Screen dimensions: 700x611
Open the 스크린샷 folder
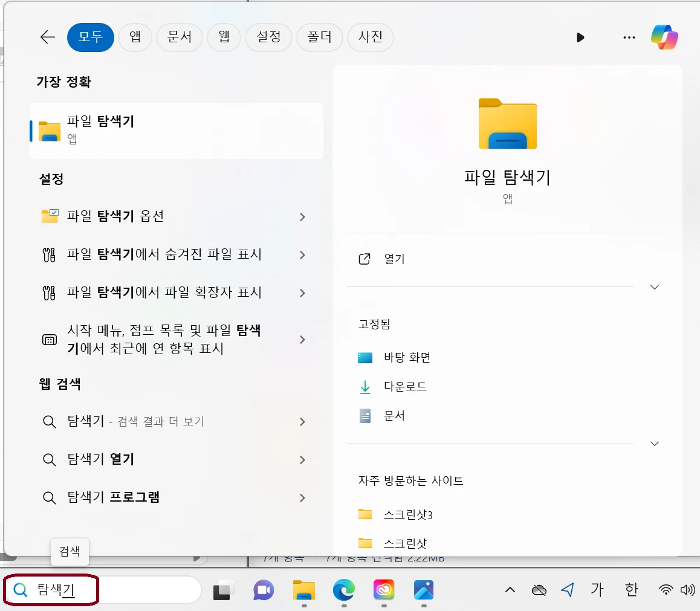point(406,543)
